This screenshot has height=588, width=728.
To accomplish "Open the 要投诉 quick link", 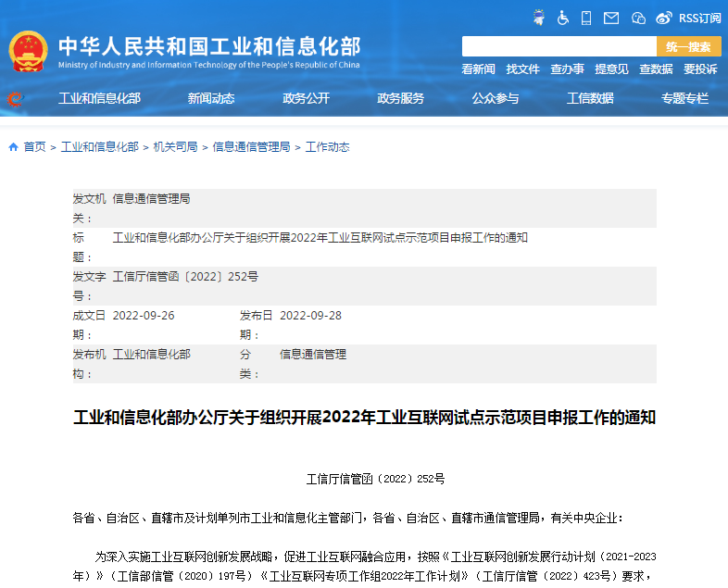I will [700, 69].
